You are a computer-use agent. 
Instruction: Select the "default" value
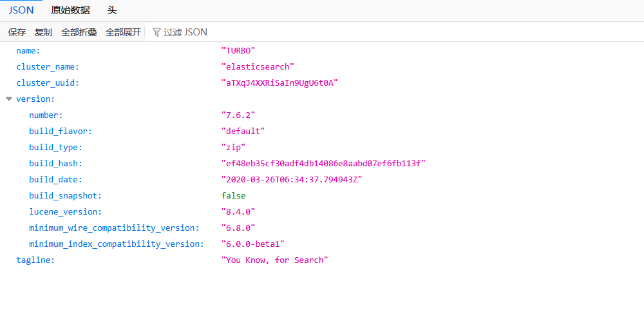243,131
